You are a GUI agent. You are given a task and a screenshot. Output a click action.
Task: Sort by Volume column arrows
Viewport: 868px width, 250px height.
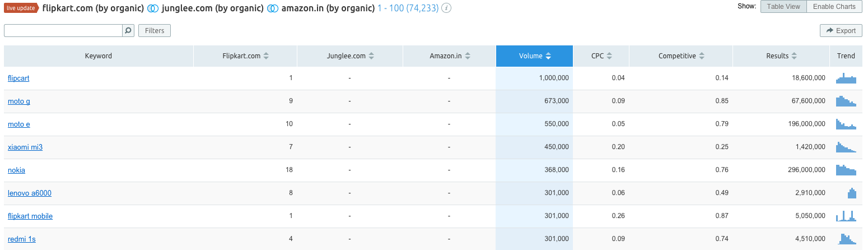point(548,56)
